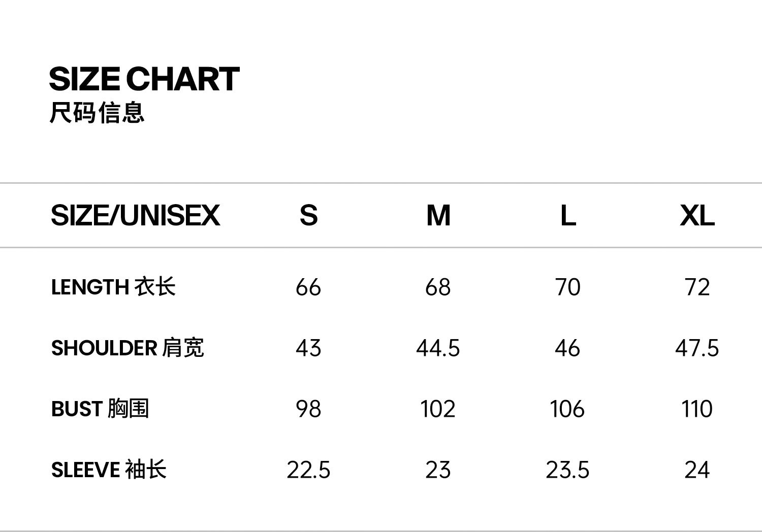Screen dimensions: 762x532
Task: Click the SLEEVE 袖长 row label
Action: click(x=109, y=470)
